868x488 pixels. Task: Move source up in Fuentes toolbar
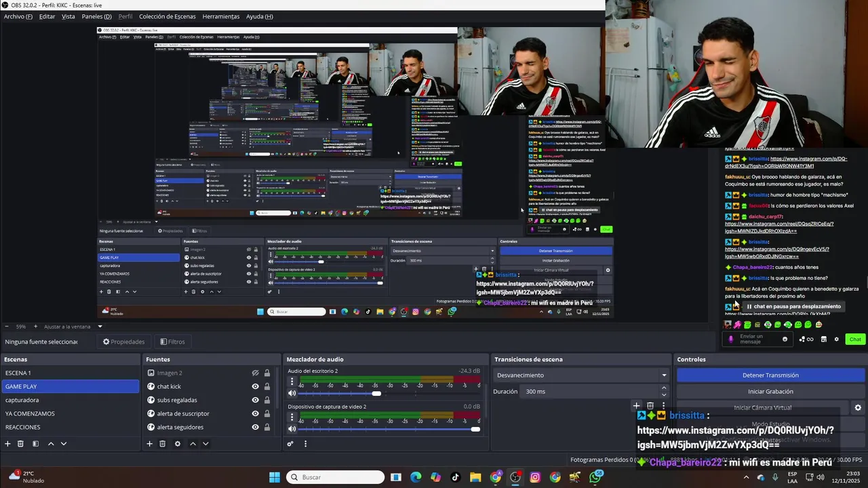[193, 444]
